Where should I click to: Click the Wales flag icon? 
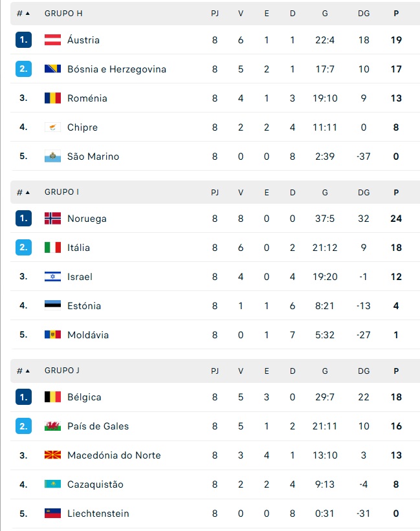click(52, 426)
